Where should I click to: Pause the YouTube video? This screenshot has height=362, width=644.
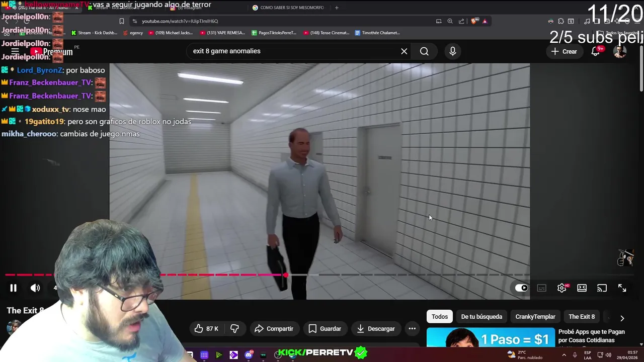[x=14, y=288]
